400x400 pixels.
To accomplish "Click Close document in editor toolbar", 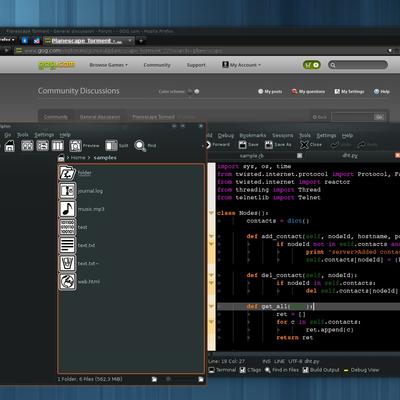I will 311,145.
